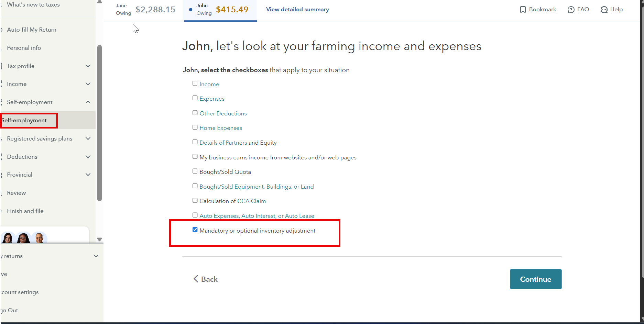Screen dimensions: 644x324
Task: Click the advisor avatars thumbnail
Action: (23, 238)
